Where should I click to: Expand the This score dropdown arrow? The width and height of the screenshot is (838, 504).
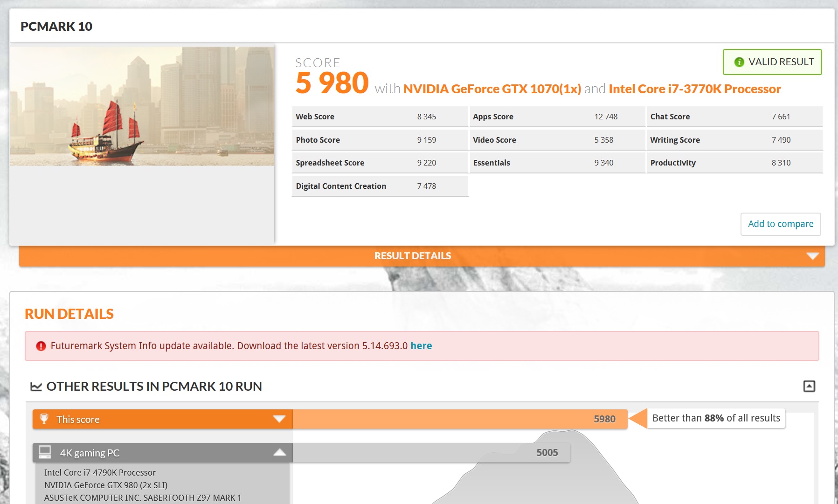click(x=279, y=419)
